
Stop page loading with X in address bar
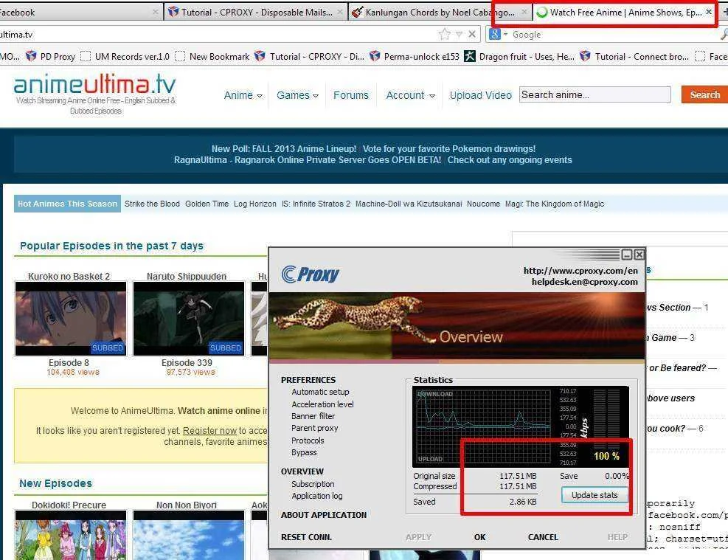coord(472,34)
